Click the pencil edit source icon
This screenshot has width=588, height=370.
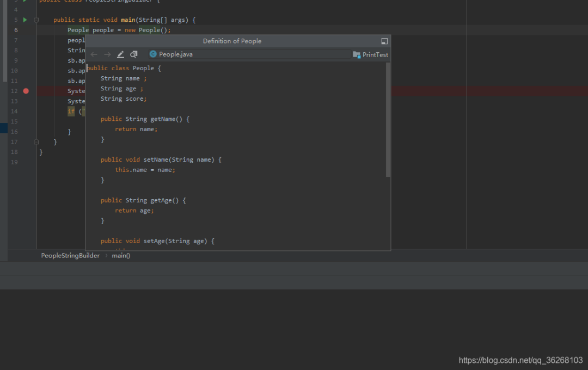tap(120, 54)
